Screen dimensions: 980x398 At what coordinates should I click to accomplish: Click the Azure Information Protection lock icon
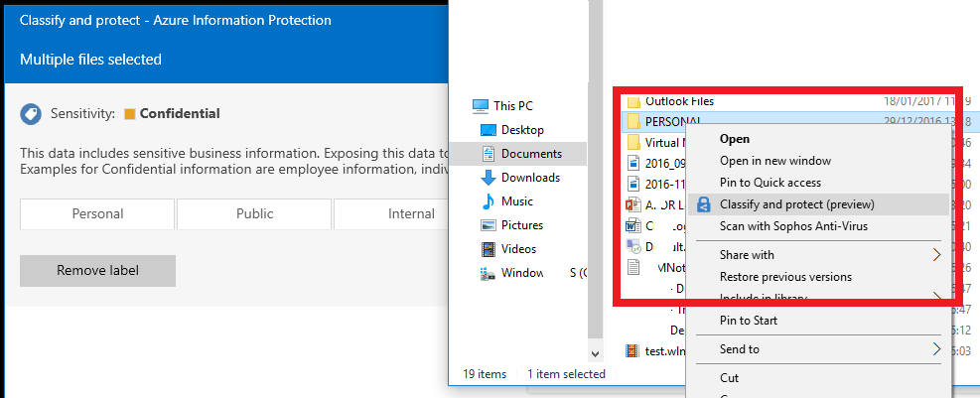point(704,204)
